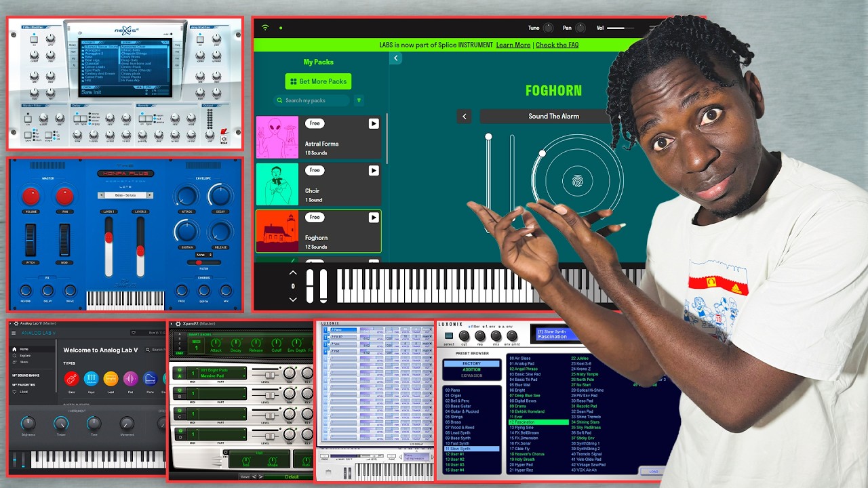This screenshot has height=488, width=868.
Task: Select Store in Analog Lab sidebar
Action: [x=24, y=363]
